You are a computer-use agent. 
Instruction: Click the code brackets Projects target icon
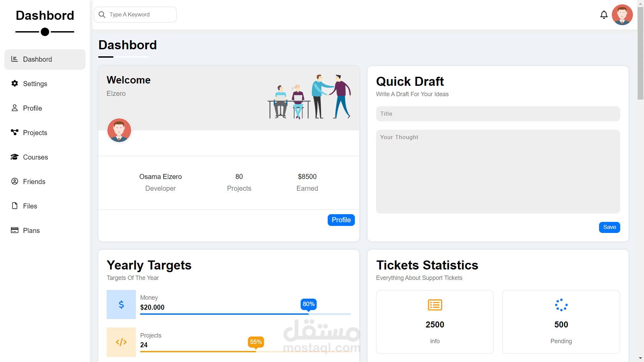(x=121, y=342)
